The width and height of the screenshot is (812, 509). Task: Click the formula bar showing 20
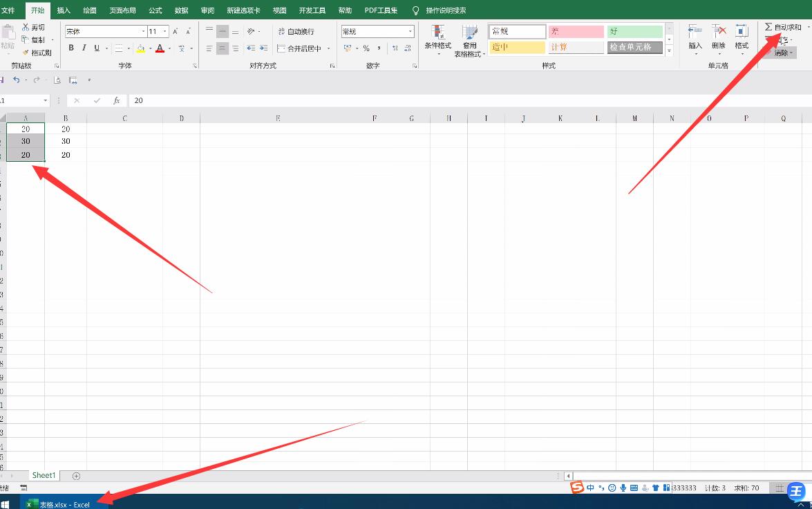pyautogui.click(x=469, y=100)
